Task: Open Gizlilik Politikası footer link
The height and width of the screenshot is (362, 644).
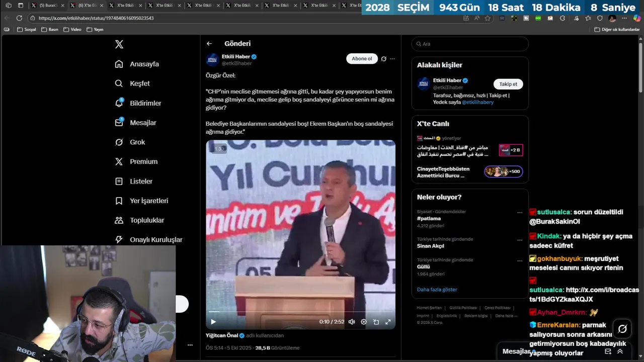Action: 463,308
